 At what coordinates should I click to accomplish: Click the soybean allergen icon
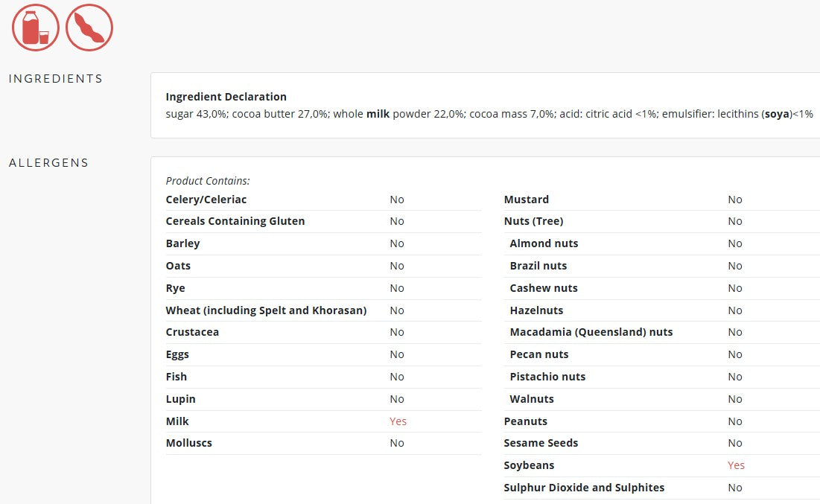89,28
